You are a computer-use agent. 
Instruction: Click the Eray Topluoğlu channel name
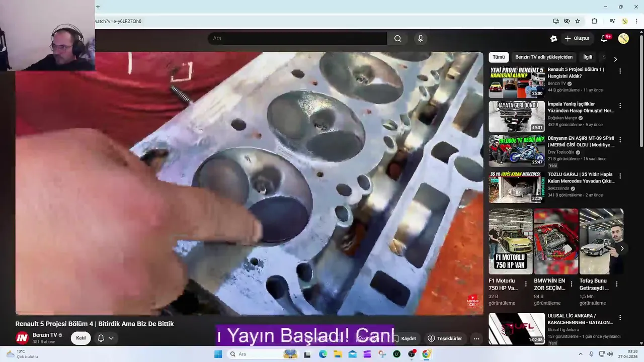click(561, 152)
